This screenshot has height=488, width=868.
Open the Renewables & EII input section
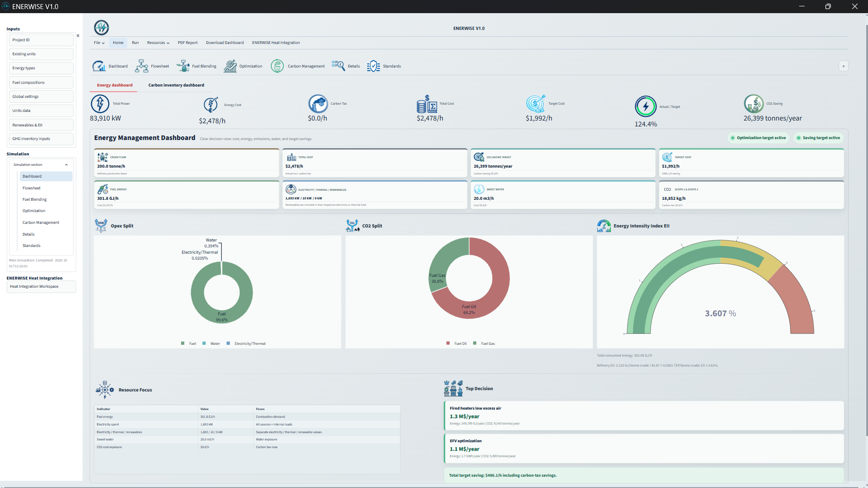[41, 125]
